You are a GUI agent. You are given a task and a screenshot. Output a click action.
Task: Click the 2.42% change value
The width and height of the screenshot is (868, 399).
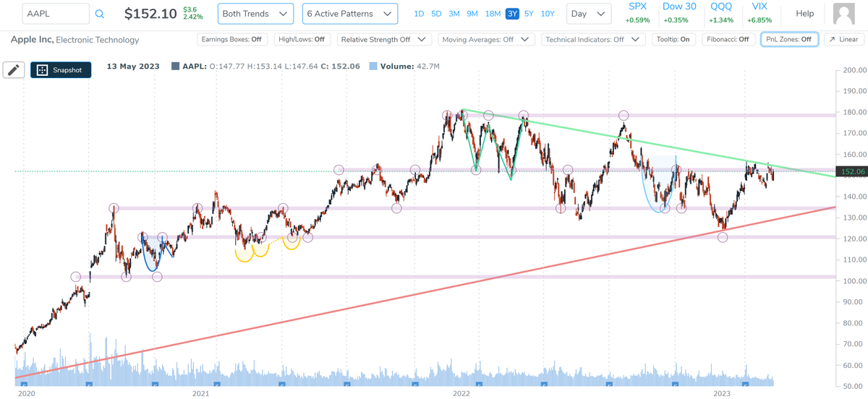(193, 17)
